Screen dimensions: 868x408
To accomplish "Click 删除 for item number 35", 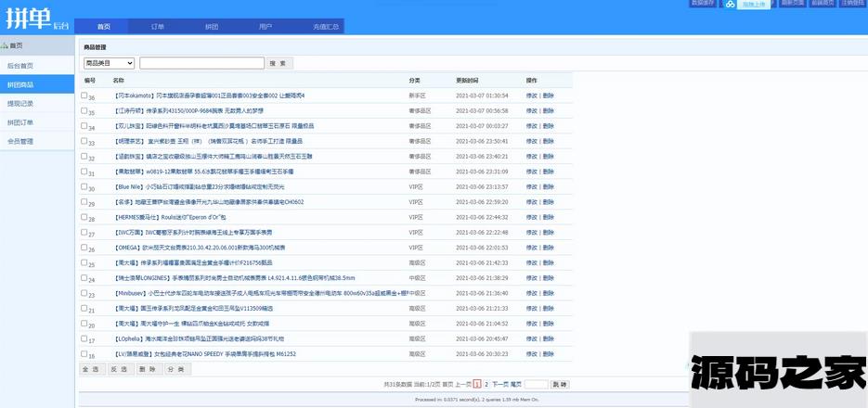I will pyautogui.click(x=549, y=110).
